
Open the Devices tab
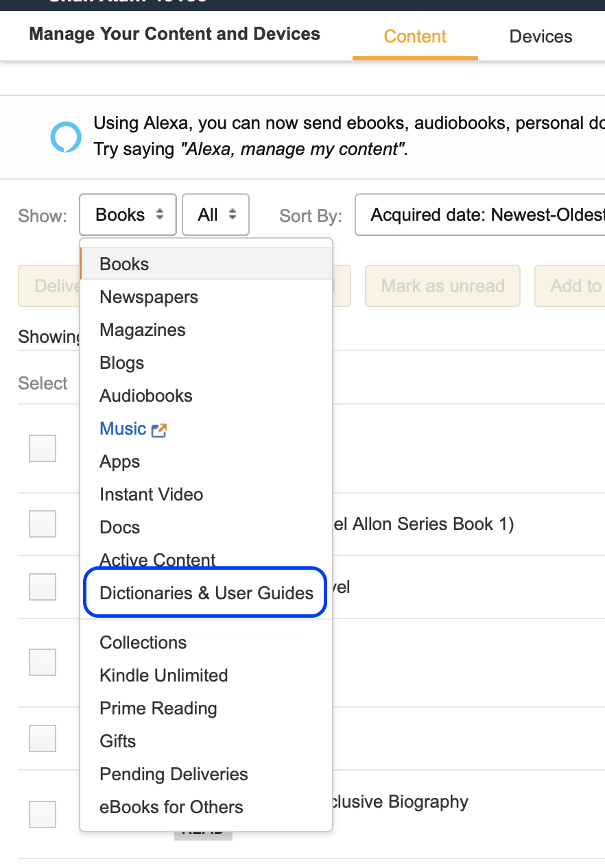tap(541, 36)
